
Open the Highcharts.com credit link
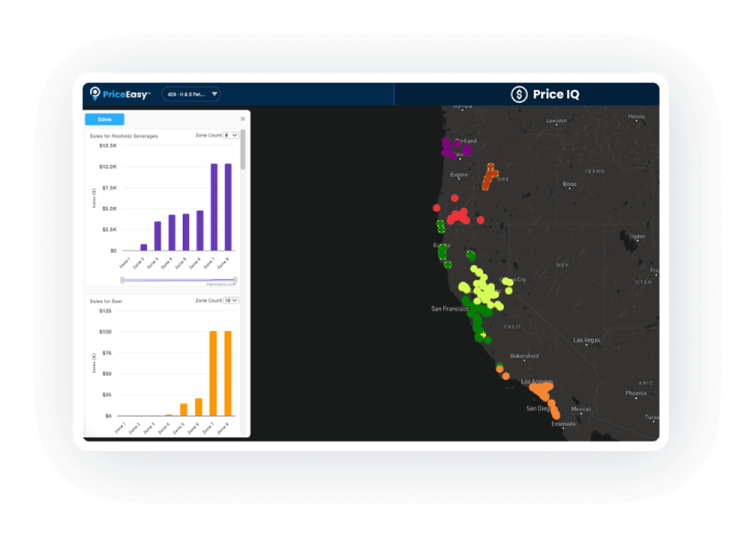pos(221,285)
